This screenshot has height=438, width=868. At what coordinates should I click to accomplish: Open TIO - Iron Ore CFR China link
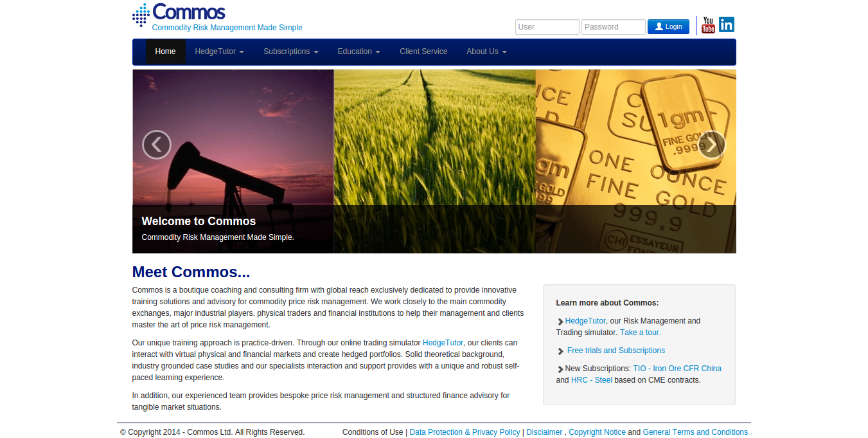(x=677, y=369)
